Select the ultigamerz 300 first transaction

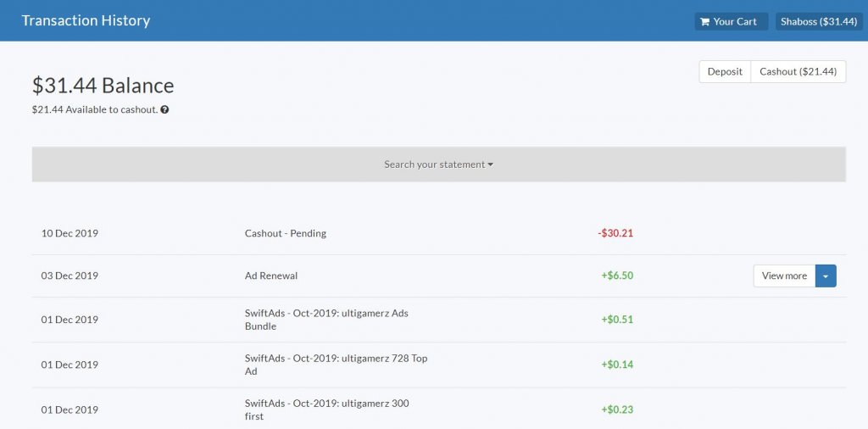point(326,409)
